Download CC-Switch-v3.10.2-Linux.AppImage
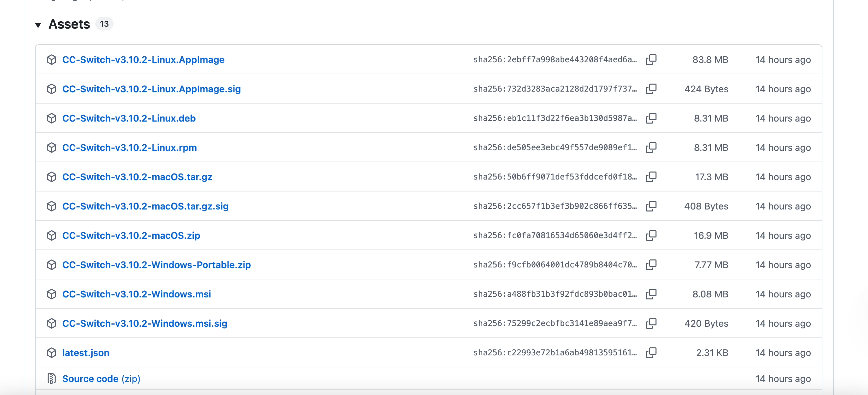 pos(143,60)
